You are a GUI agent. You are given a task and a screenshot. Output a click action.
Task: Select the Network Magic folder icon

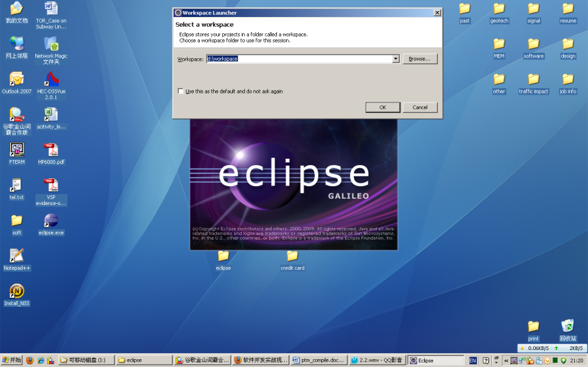[51, 50]
